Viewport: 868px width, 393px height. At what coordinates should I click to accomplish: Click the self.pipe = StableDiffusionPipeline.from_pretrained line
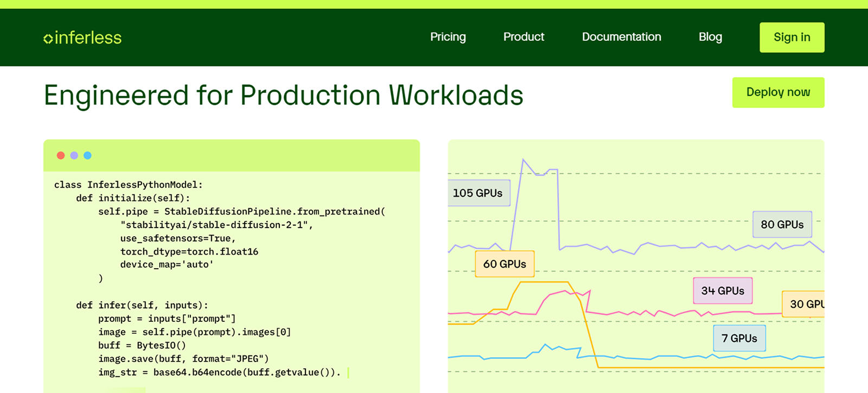(x=242, y=211)
